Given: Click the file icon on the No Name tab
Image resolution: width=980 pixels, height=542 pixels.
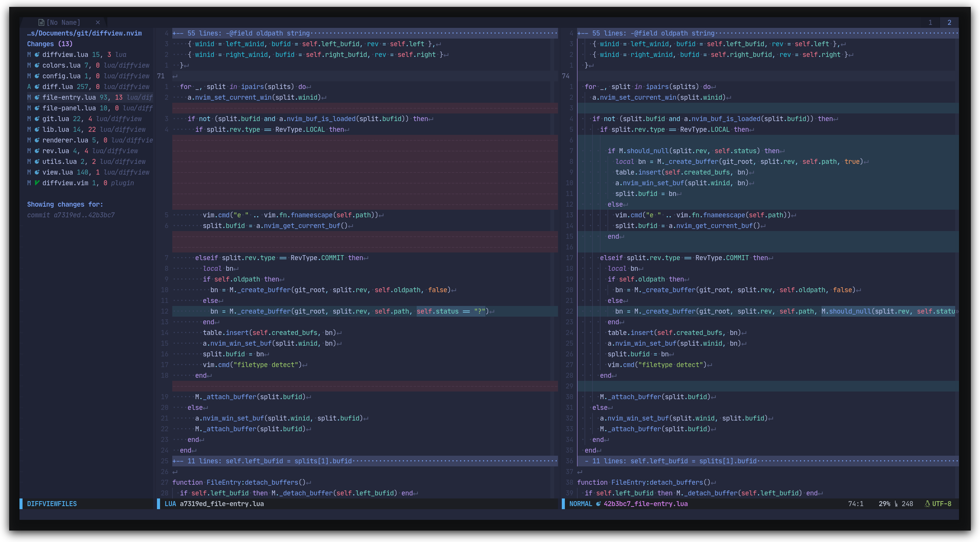Looking at the screenshot, I should [41, 23].
